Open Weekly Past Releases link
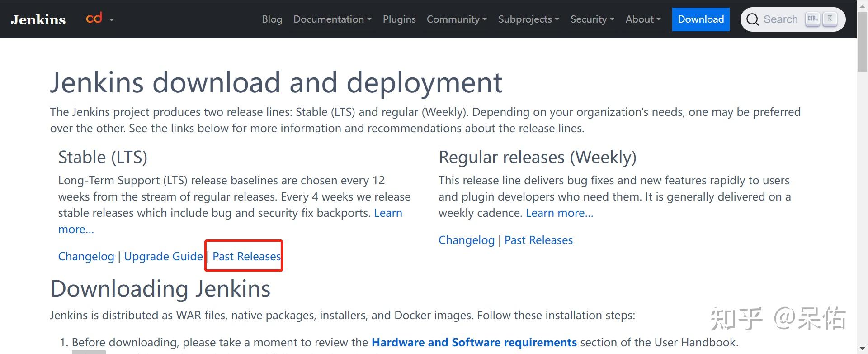Viewport: 868px width, 354px height. pos(538,240)
